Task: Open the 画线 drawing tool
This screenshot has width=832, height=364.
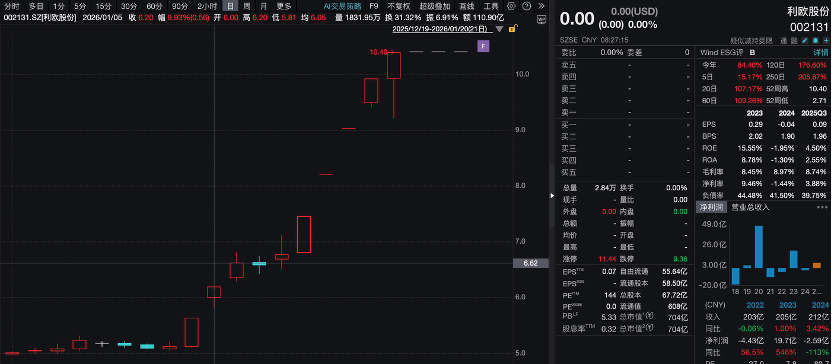Action: tap(467, 6)
